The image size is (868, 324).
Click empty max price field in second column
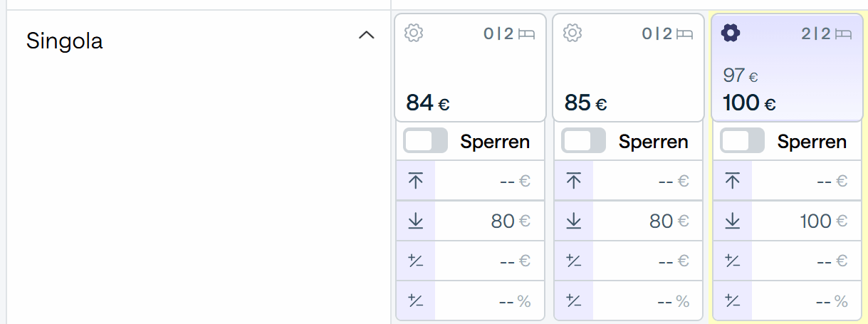point(647,181)
